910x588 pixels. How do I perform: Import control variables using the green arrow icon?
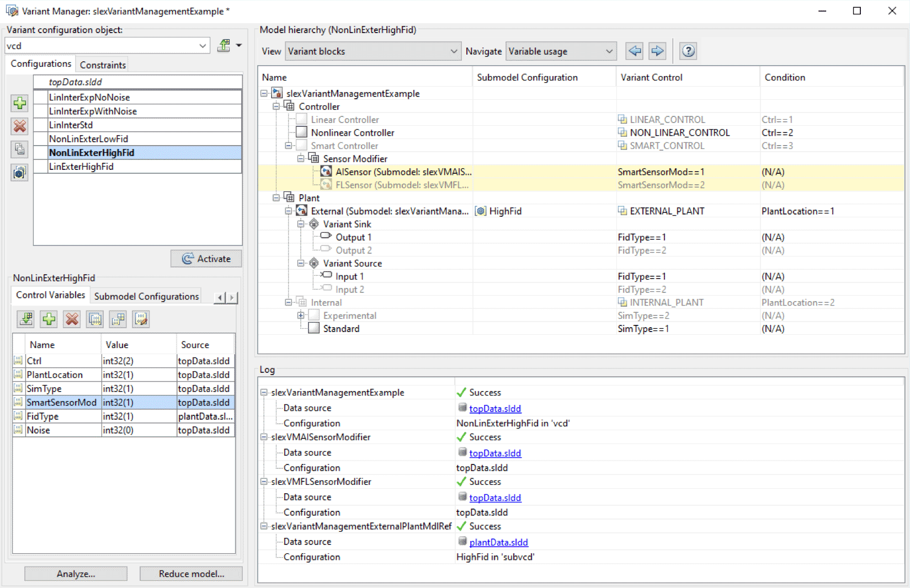[25, 319]
